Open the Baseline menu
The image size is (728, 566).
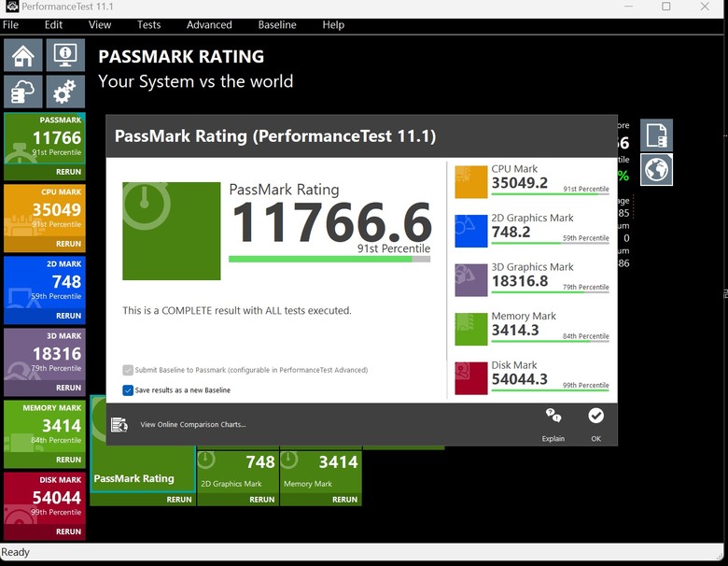(x=277, y=24)
